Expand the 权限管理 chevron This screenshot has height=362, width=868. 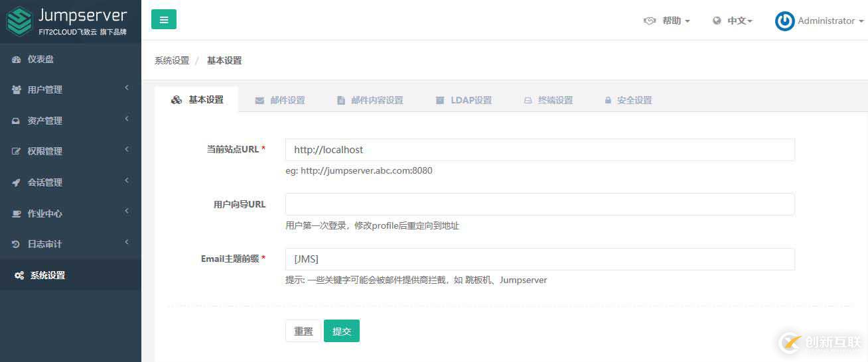tap(127, 150)
